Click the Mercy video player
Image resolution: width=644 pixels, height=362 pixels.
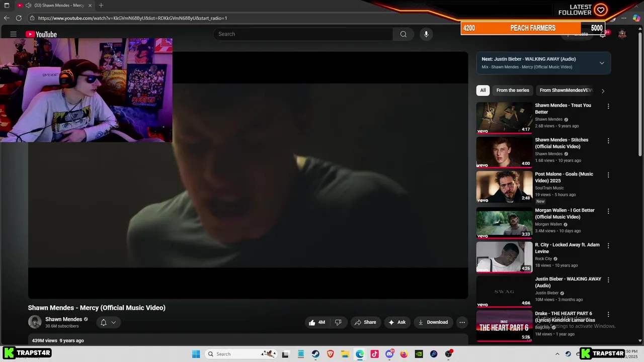coord(248,175)
